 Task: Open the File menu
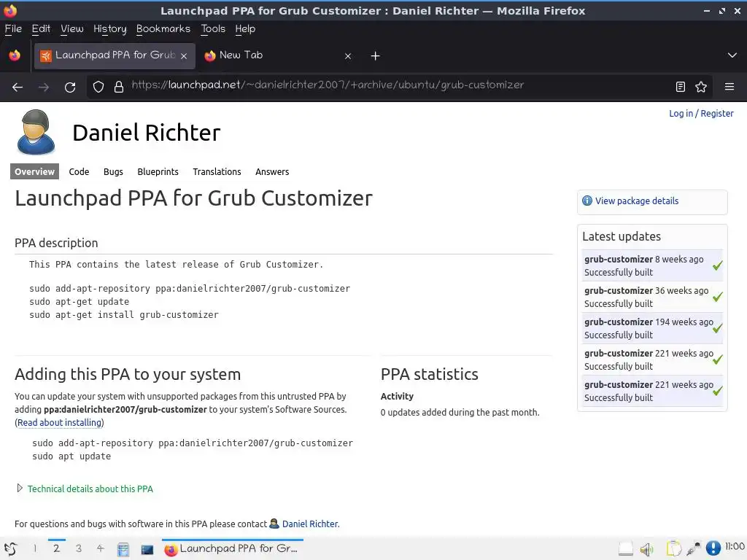click(x=13, y=29)
